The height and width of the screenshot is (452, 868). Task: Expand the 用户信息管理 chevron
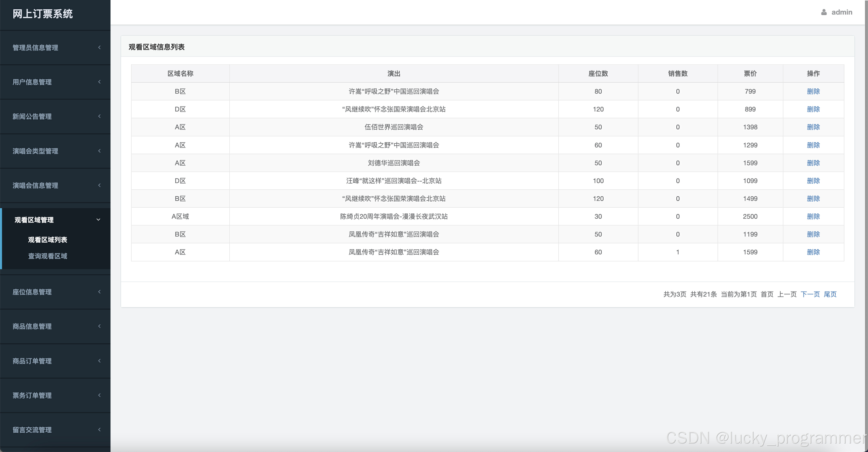point(99,82)
